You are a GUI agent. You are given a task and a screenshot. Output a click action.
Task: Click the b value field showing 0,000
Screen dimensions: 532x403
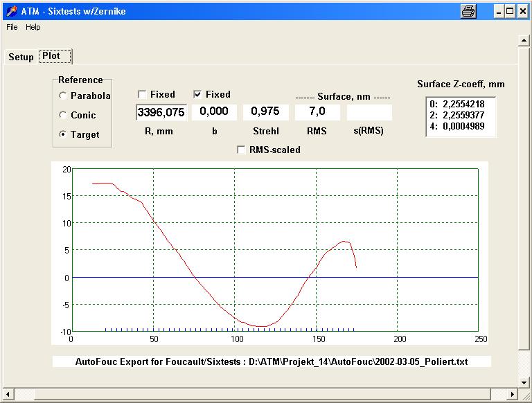(215, 112)
